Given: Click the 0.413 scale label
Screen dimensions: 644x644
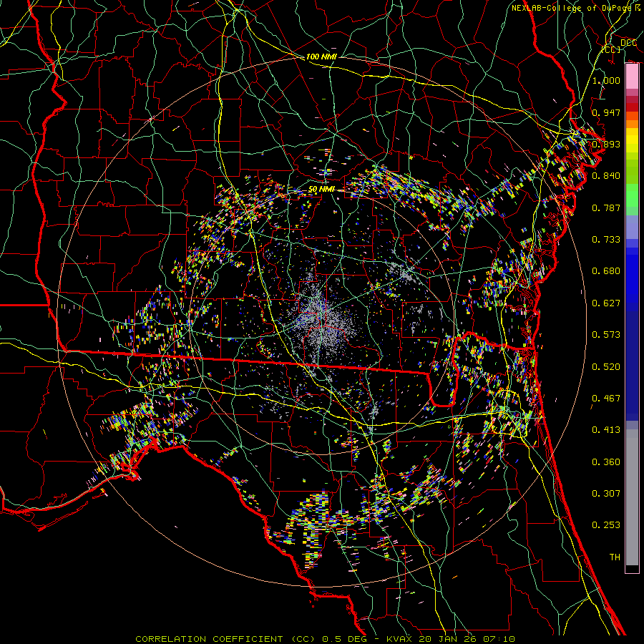Looking at the screenshot, I should tap(606, 430).
